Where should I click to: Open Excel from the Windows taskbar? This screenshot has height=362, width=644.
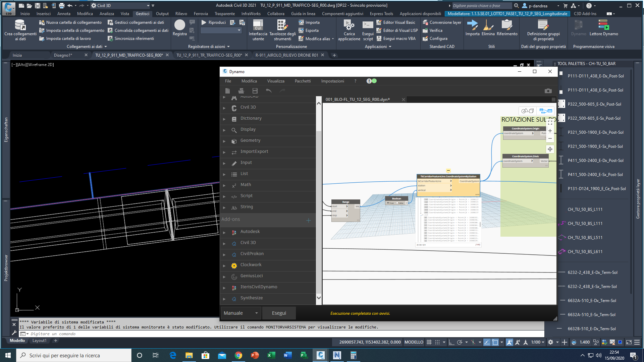tap(271, 355)
